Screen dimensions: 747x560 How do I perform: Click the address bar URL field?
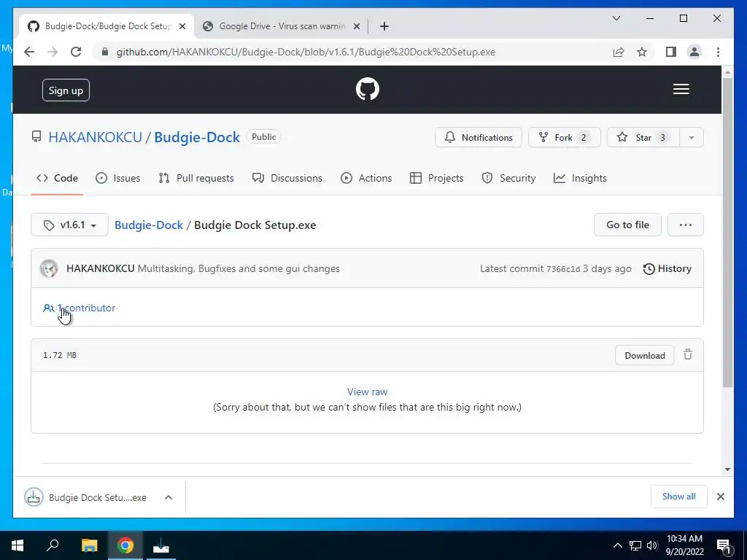pos(306,52)
